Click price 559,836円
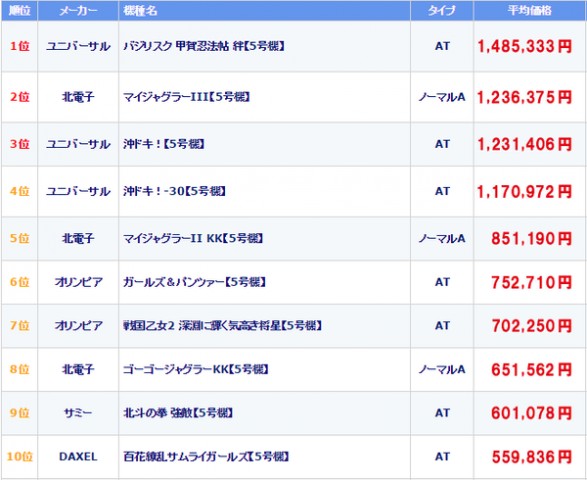This screenshot has width=587, height=480. point(532,457)
